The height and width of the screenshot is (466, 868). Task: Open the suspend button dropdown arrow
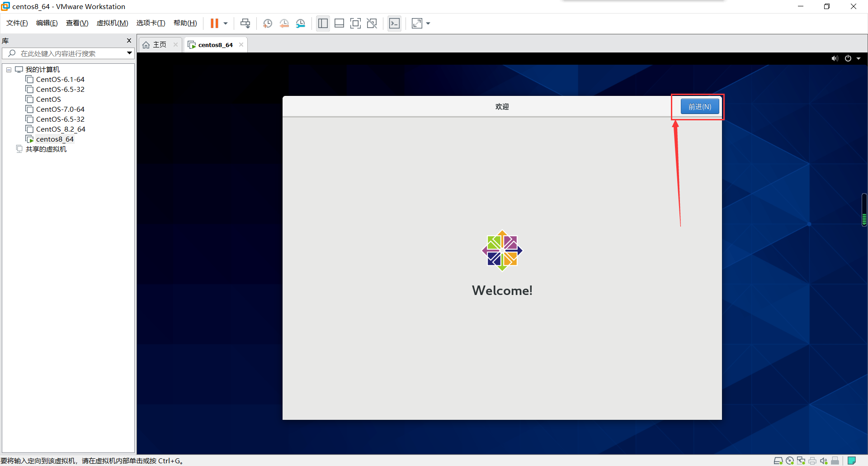click(225, 23)
